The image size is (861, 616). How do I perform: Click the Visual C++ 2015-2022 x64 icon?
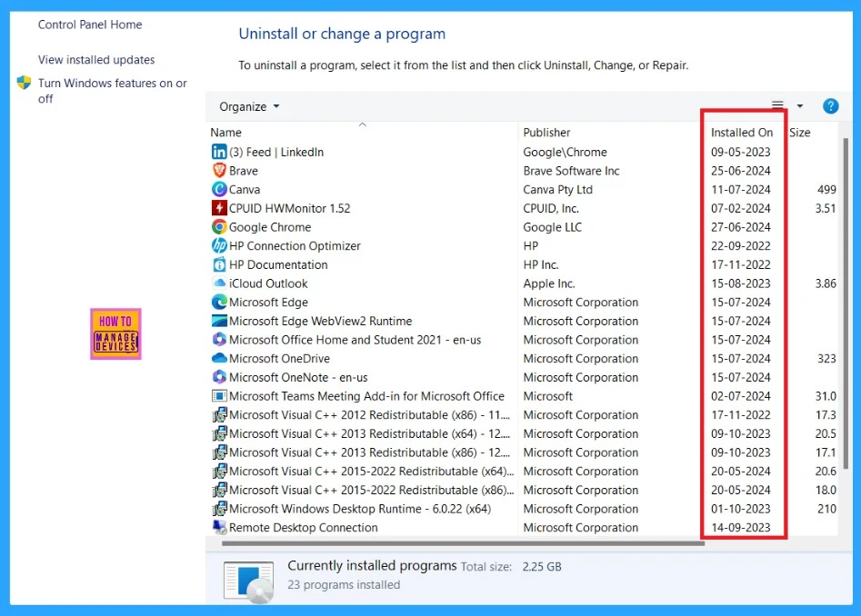(x=219, y=472)
